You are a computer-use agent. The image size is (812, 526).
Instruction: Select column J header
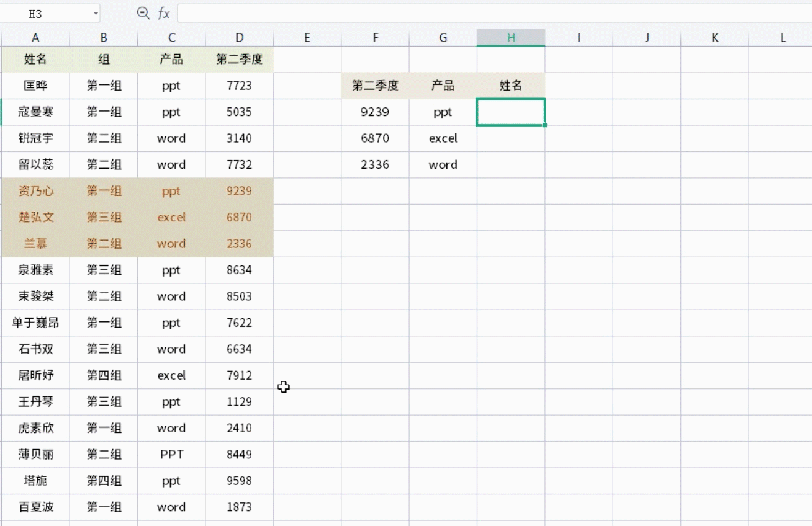647,38
